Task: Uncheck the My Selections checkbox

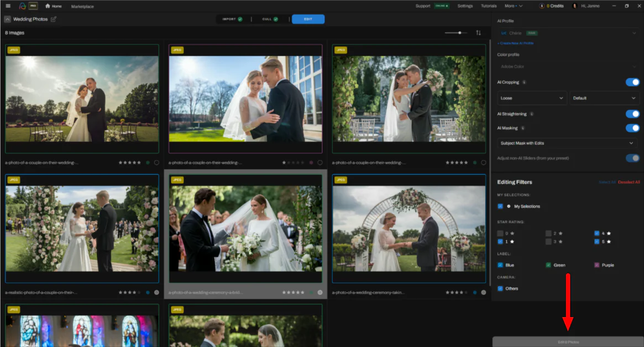Action: pyautogui.click(x=500, y=206)
